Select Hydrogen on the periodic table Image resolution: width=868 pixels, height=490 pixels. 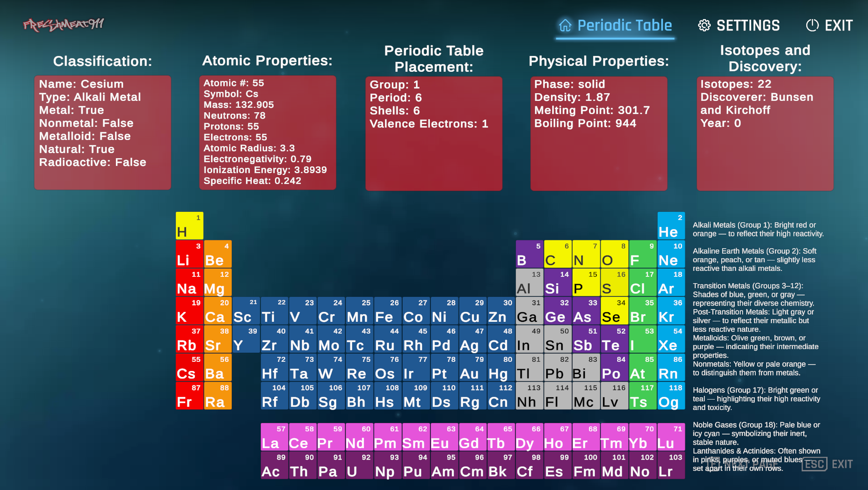click(189, 225)
